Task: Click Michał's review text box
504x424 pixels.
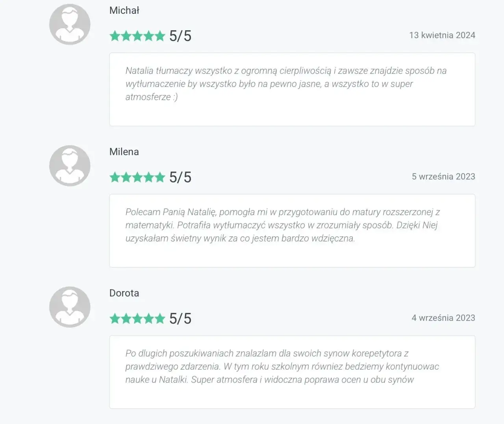Action: click(292, 89)
